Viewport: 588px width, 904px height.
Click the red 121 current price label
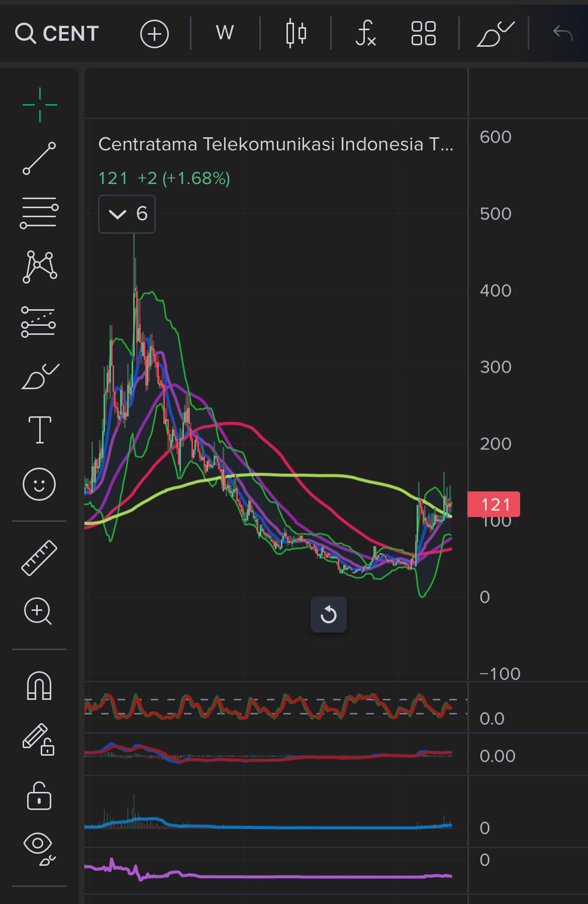click(494, 504)
